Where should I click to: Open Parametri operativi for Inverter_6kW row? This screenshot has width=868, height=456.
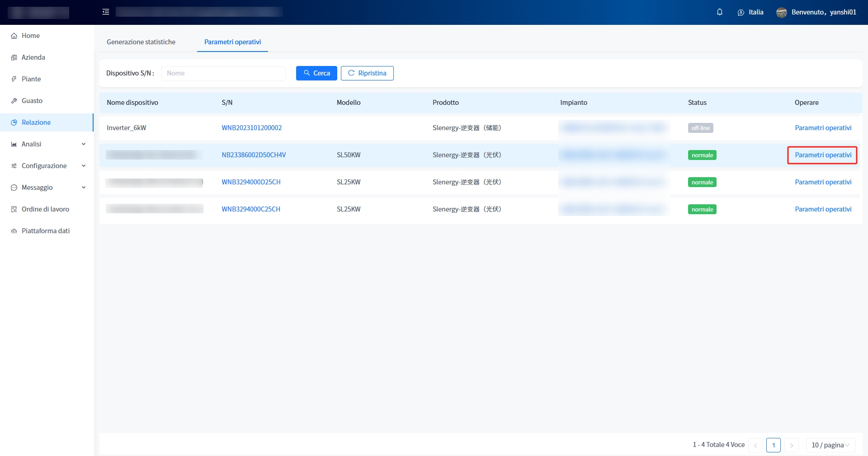tap(823, 128)
